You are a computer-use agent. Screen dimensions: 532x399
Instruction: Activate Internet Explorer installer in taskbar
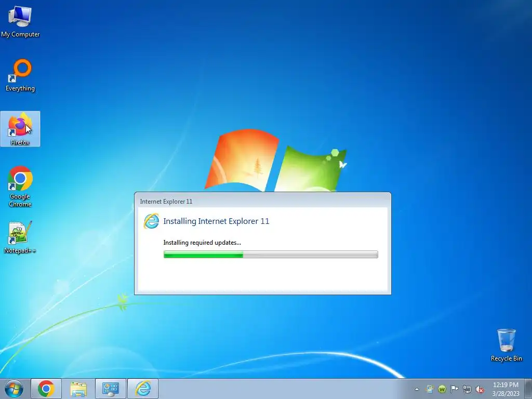(x=143, y=389)
